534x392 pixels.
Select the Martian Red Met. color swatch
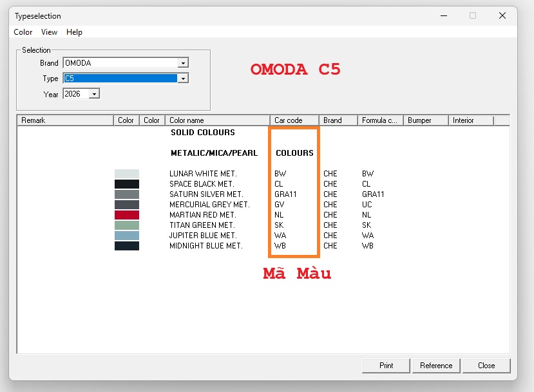coord(127,215)
